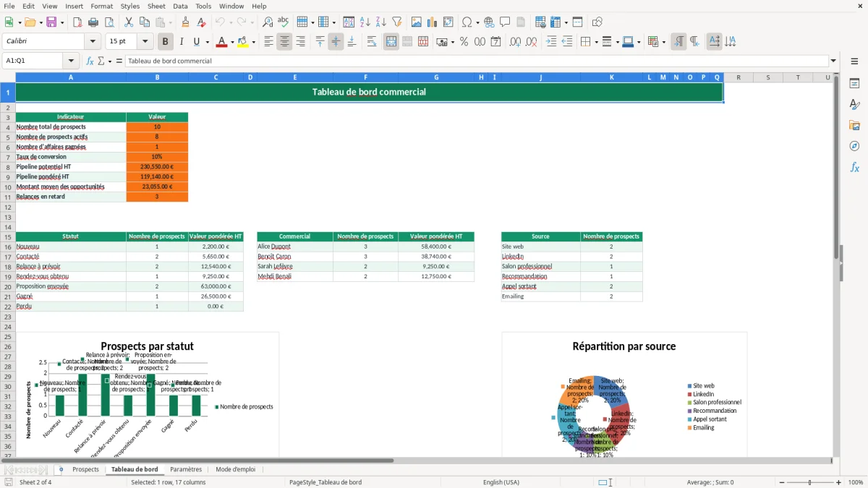This screenshot has width=868, height=488.
Task: Sort ascending with A-Z icon
Action: point(365,22)
